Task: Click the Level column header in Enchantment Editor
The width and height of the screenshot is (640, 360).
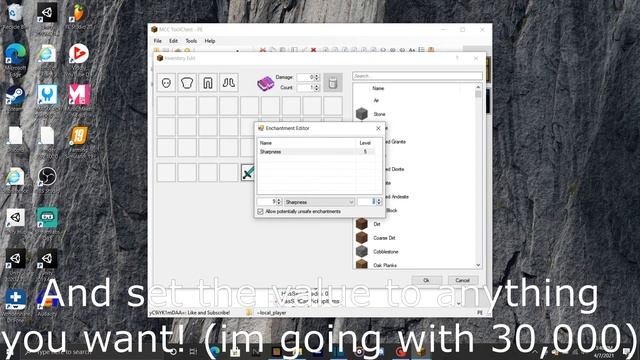Action: pos(365,143)
